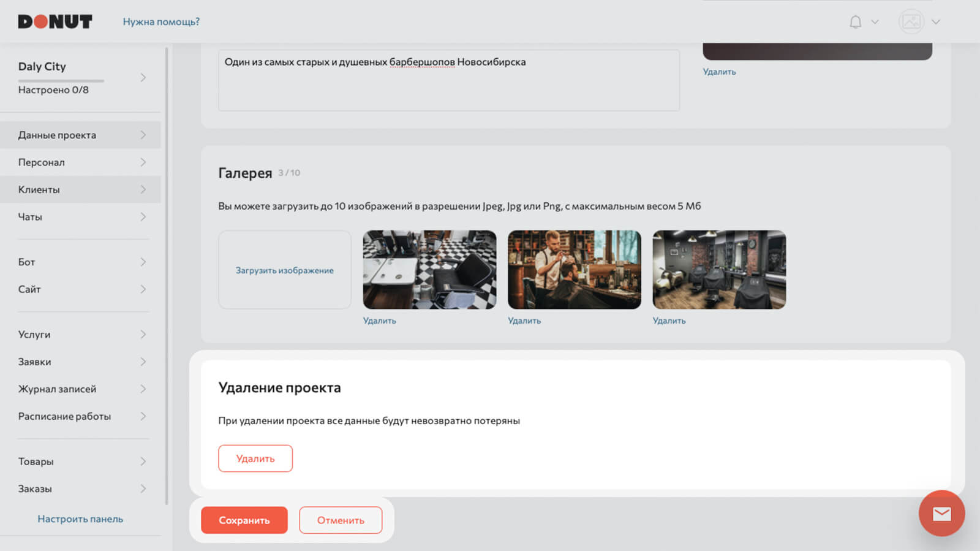Expand chevron next to 'Журнал записей'
Viewport: 980px width, 551px height.
click(x=143, y=389)
